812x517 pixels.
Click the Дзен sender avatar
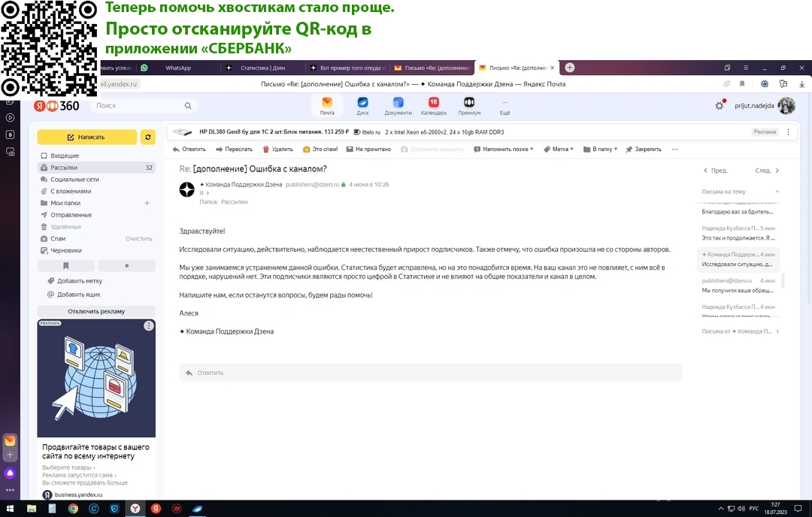click(x=187, y=189)
